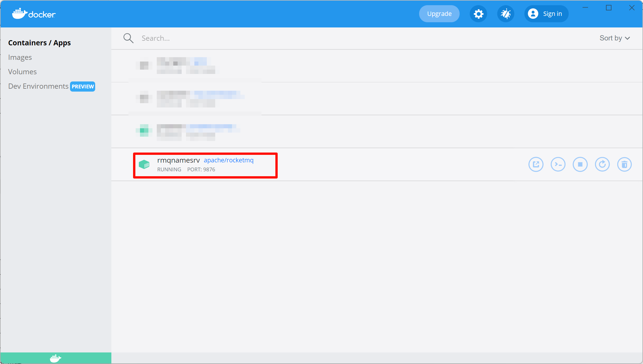Viewport: 643px width, 364px height.
Task: Open the Sort by dropdown
Action: pyautogui.click(x=615, y=38)
